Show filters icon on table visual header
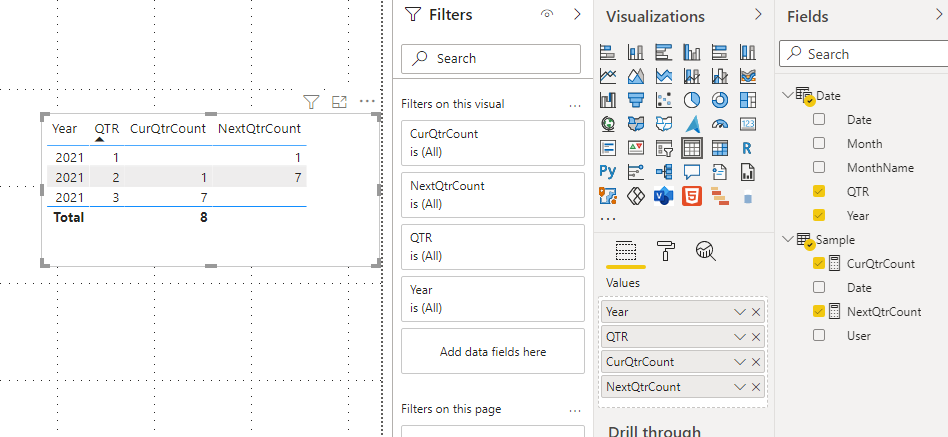Screen dimensions: 948x437 [x=311, y=102]
